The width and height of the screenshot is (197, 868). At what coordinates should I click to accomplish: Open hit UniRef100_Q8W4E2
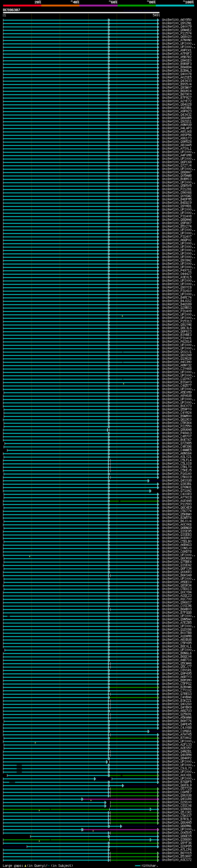[x=177, y=30]
